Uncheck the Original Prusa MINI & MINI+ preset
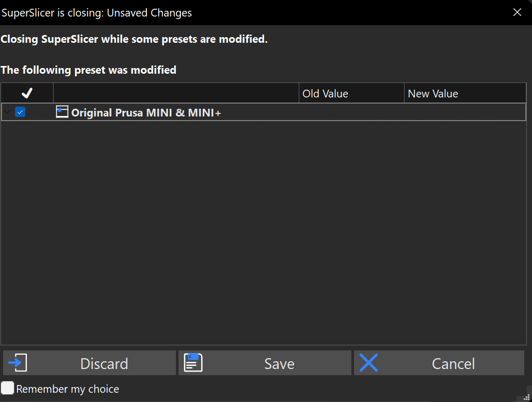The height and width of the screenshot is (402, 532). point(20,112)
